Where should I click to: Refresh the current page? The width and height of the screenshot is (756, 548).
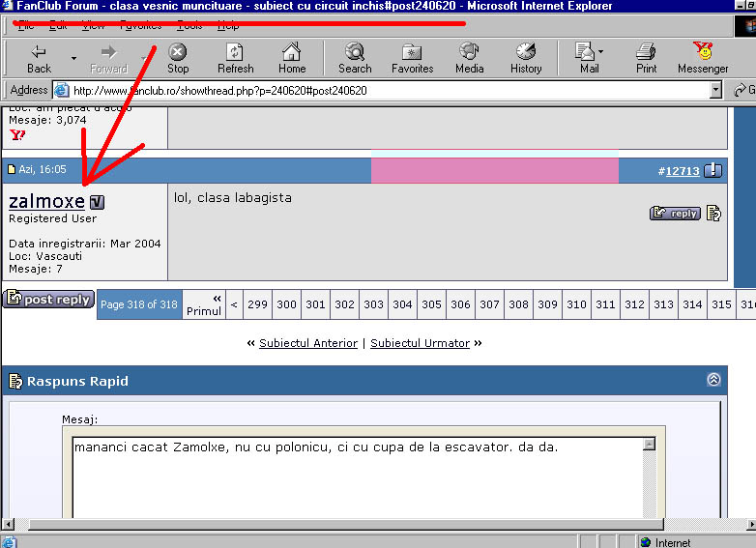click(235, 58)
